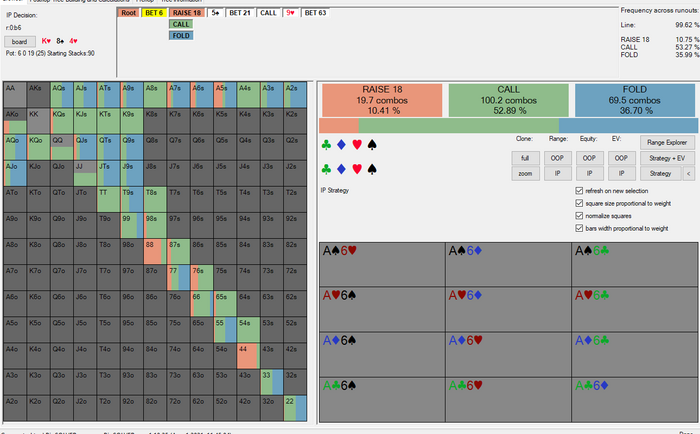Viewport: 700px width, 434px height.
Task: Select the 'RAISE 18' node in tree line
Action: [x=187, y=13]
